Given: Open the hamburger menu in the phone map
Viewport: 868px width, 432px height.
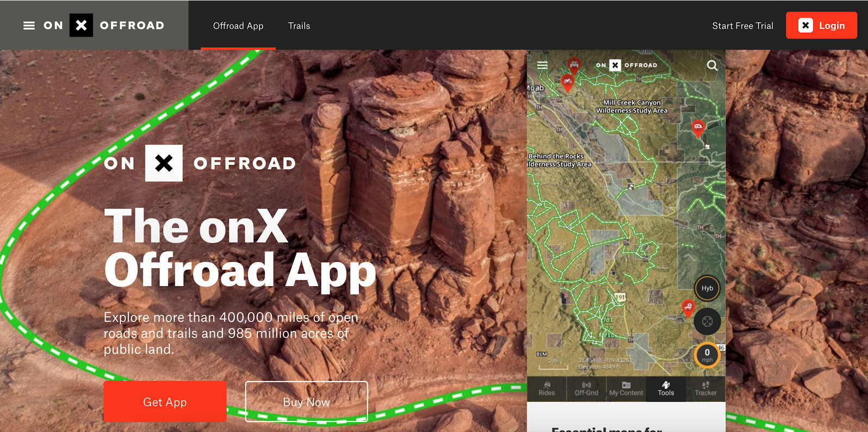Looking at the screenshot, I should point(542,65).
